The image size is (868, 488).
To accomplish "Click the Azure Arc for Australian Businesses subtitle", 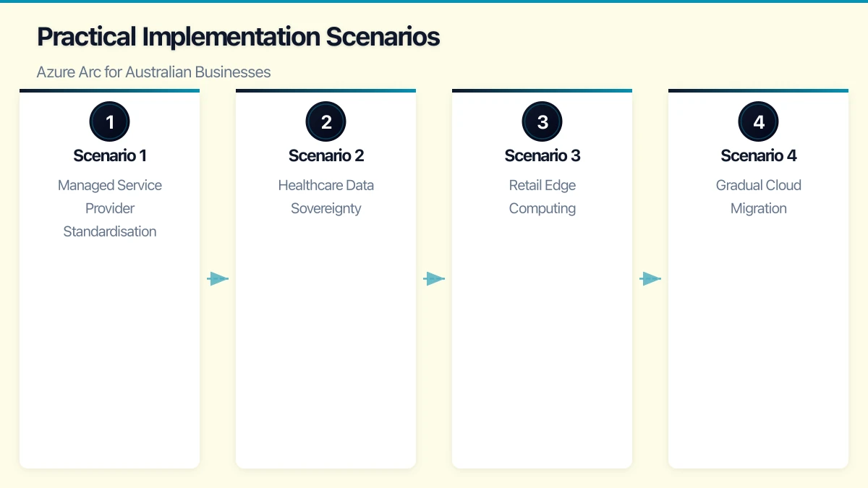I will (x=153, y=72).
